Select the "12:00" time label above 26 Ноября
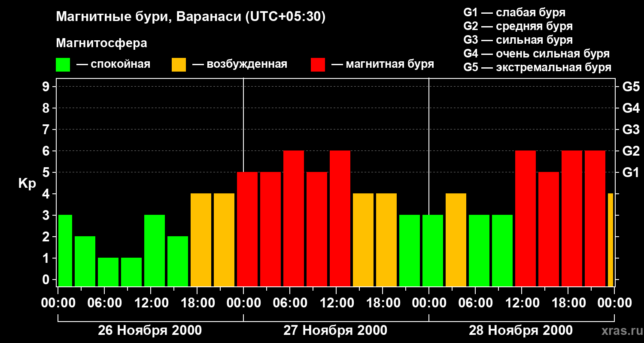 click(x=151, y=303)
